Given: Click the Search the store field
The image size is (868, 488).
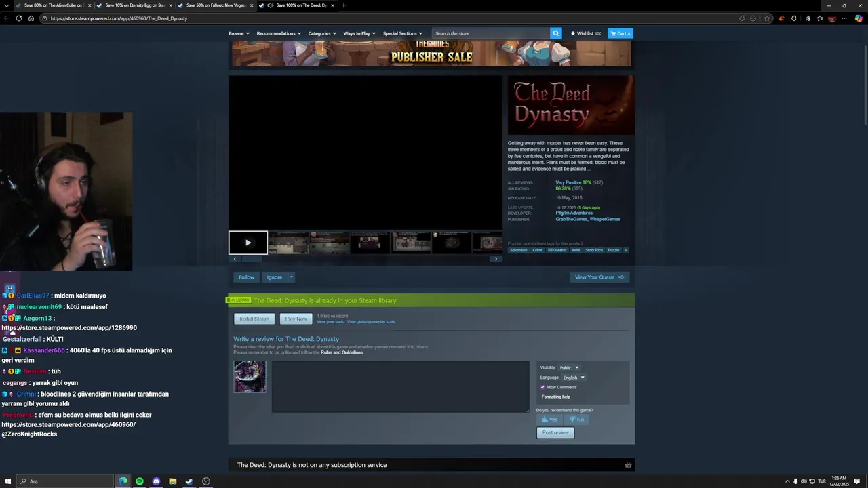Looking at the screenshot, I should pos(491,33).
